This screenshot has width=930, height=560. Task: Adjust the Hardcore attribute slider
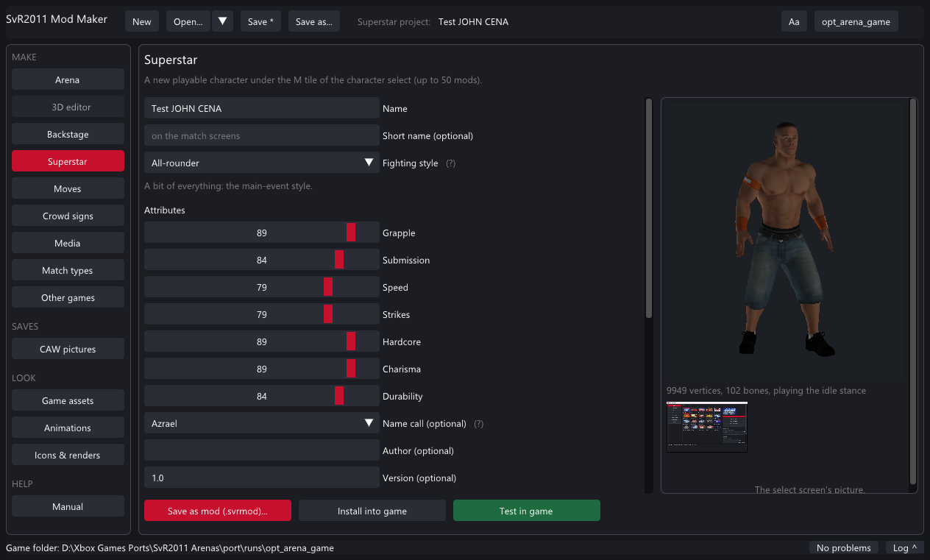pyautogui.click(x=262, y=341)
